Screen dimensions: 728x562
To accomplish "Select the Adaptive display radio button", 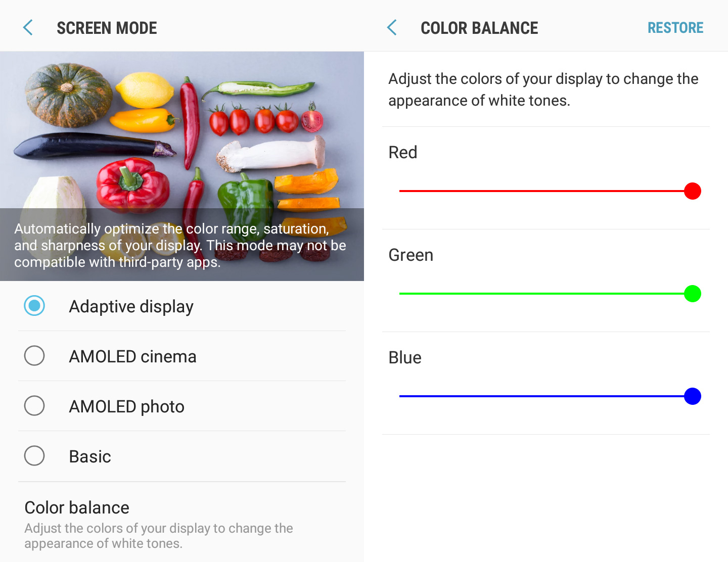I will click(34, 306).
